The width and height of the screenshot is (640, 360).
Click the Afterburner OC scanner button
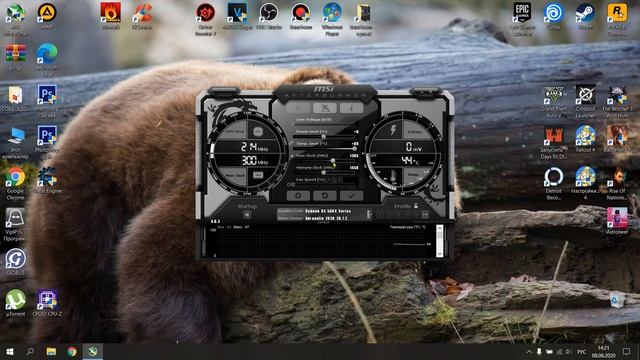325,108
